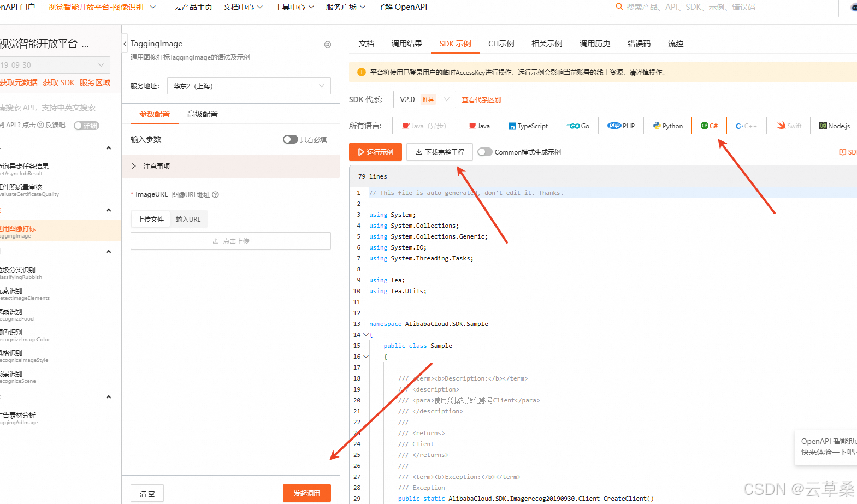
Task: Open the 调用历史 tab
Action: click(595, 44)
